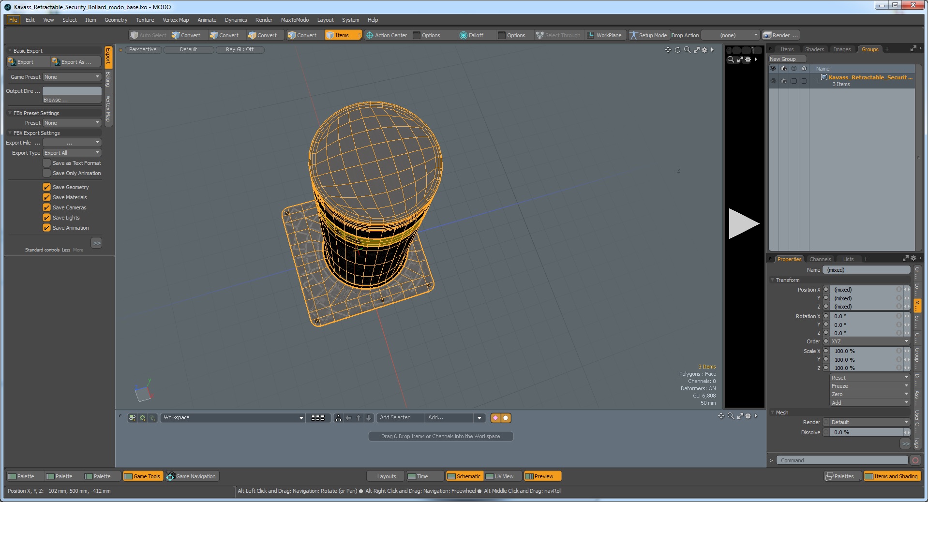
Task: Click the pink diamond schematic icon
Action: click(x=495, y=418)
